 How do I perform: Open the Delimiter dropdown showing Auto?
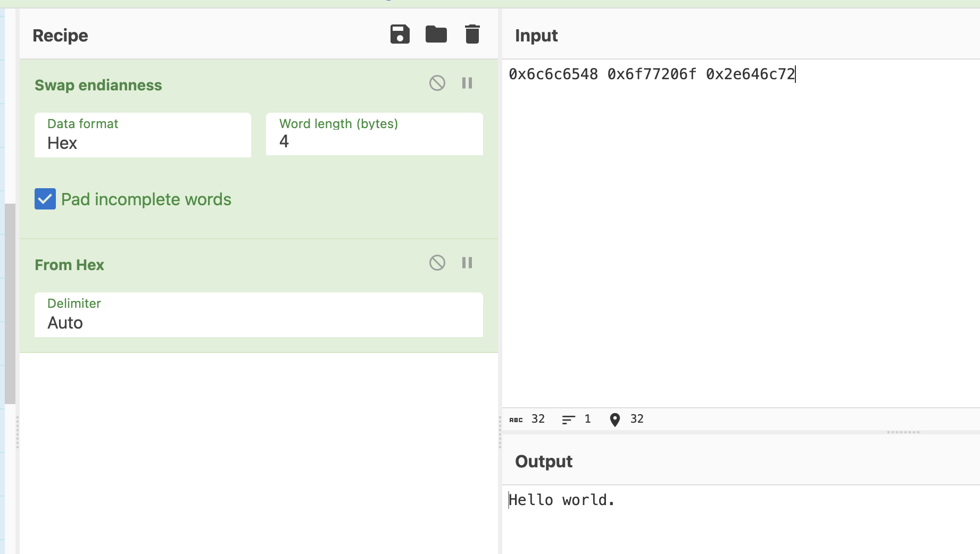coord(259,323)
